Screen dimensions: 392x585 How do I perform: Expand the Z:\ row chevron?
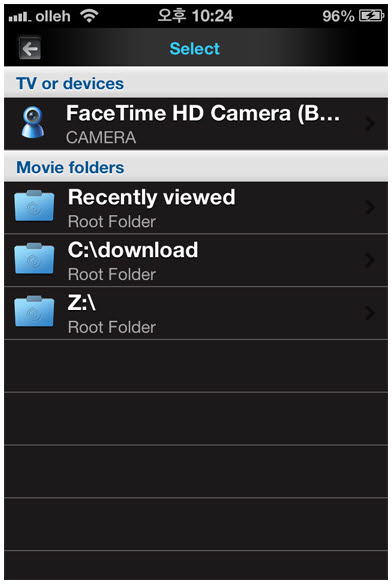coord(369,313)
